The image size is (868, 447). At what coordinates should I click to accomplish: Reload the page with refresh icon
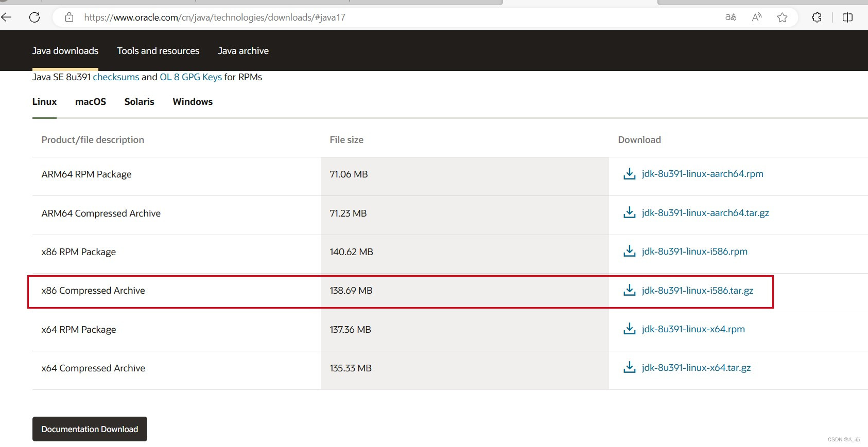tap(34, 17)
